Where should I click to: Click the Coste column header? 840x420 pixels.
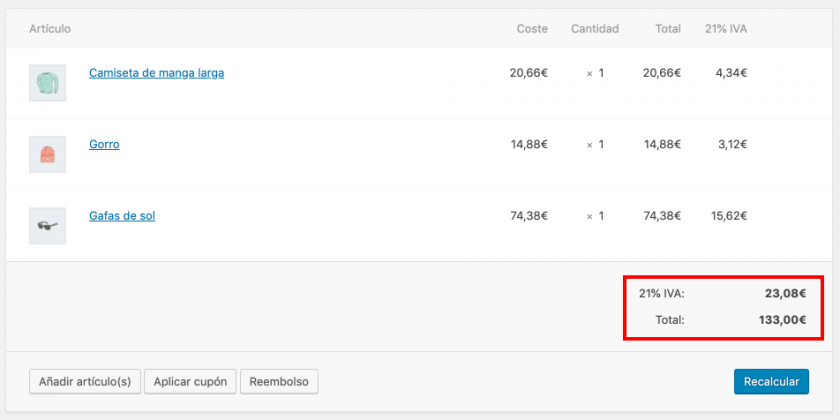[532, 29]
